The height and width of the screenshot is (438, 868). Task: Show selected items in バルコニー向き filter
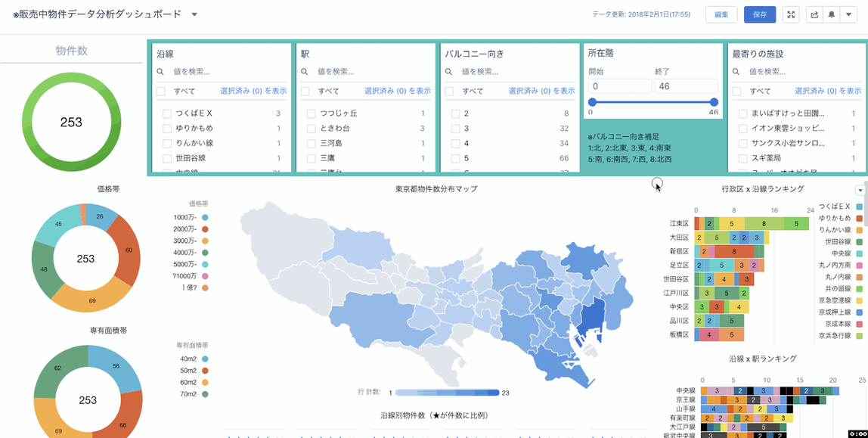[541, 92]
